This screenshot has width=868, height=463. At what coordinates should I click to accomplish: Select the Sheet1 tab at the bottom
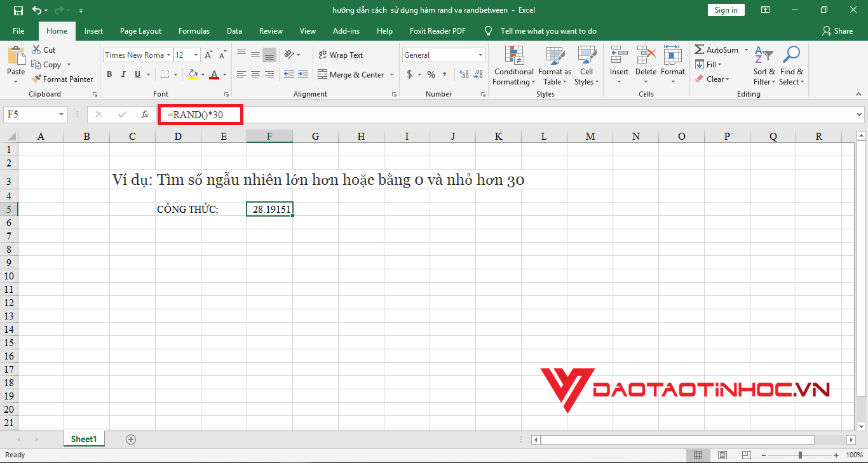(x=83, y=438)
